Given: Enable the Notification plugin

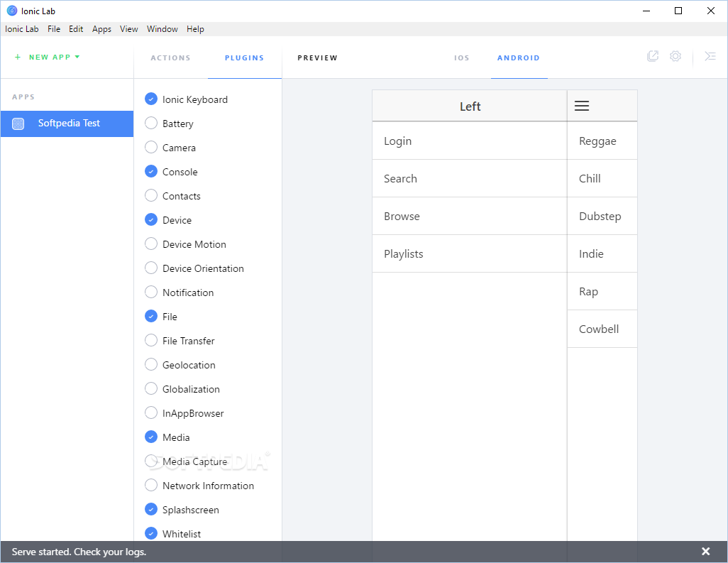Looking at the screenshot, I should (x=151, y=293).
